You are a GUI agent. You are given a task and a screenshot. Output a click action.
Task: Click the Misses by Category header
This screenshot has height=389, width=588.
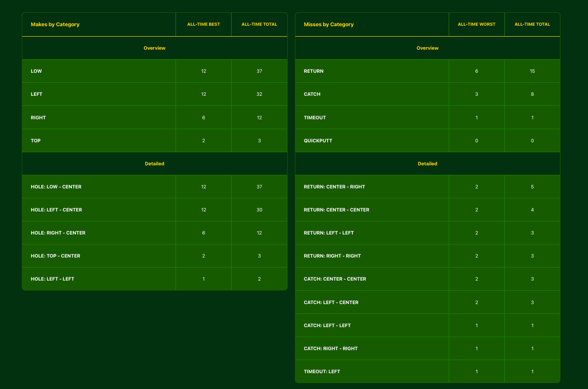coord(329,24)
